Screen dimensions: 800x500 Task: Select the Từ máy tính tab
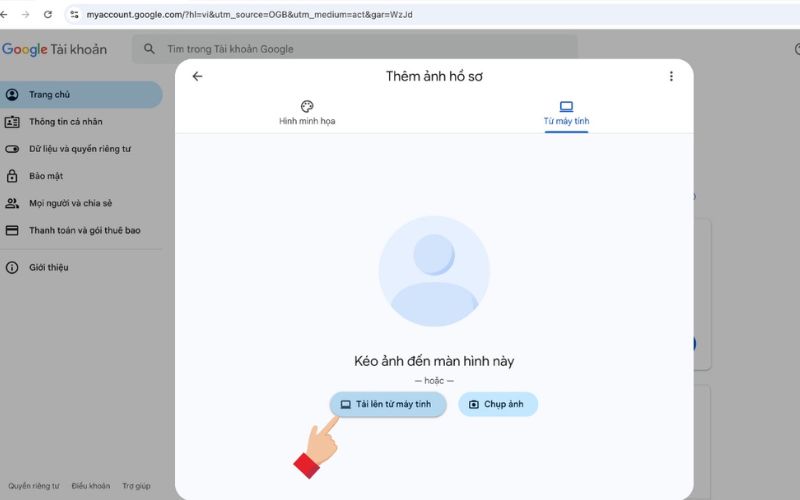coord(566,113)
